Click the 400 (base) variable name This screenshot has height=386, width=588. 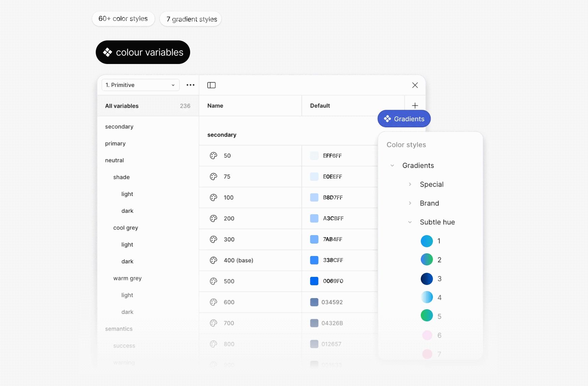pyautogui.click(x=238, y=260)
